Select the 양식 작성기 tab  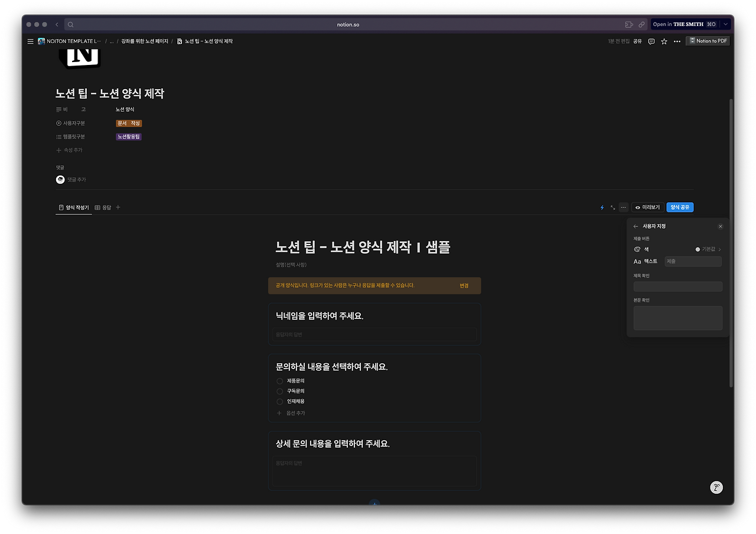[x=73, y=207]
